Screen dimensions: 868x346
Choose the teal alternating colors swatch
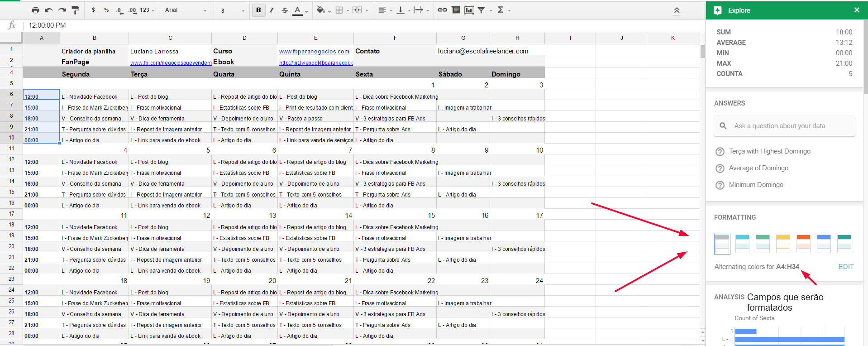pos(844,244)
